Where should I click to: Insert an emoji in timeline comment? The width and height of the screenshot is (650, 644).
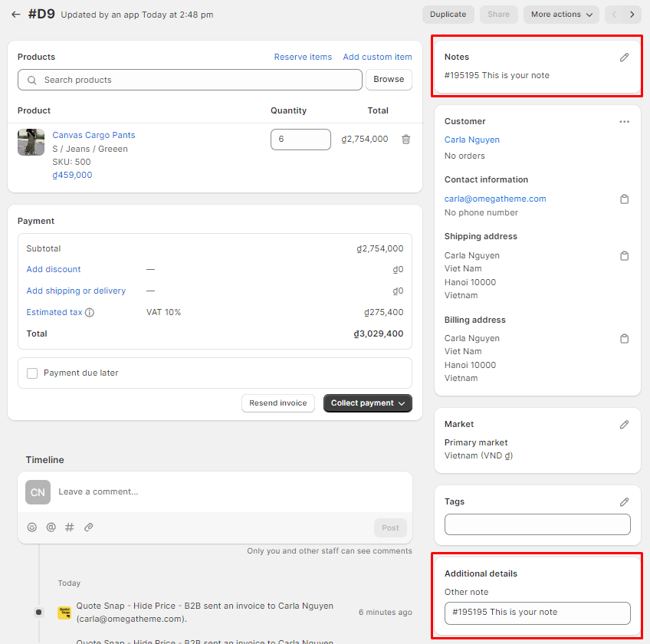(32, 527)
